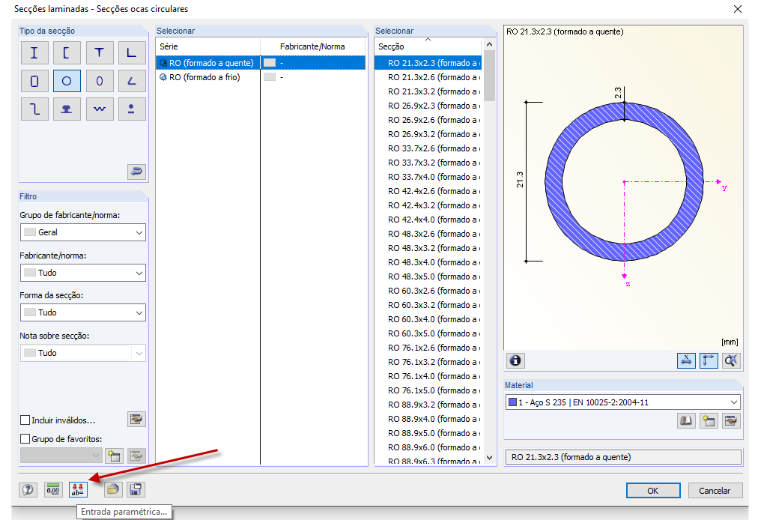Viewport: 760px width, 520px height.
Task: Click the save section icon
Action: [x=136, y=490]
